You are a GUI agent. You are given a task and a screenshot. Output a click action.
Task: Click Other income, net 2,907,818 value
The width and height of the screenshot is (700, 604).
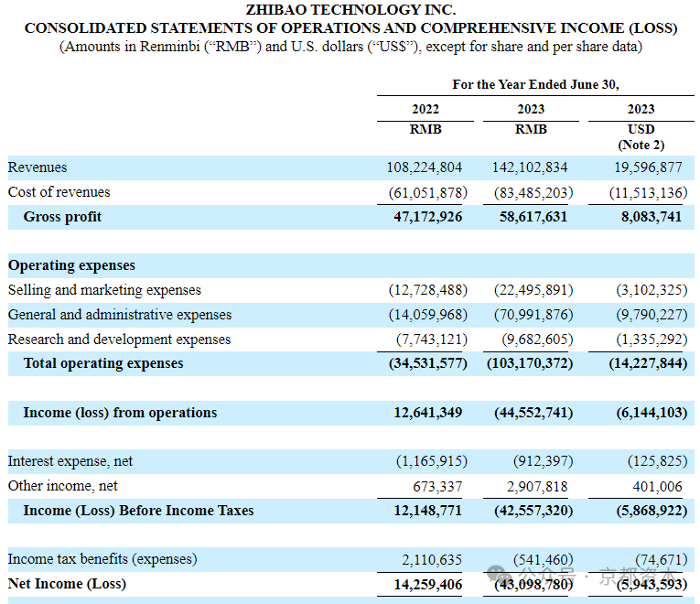pyautogui.click(x=537, y=486)
